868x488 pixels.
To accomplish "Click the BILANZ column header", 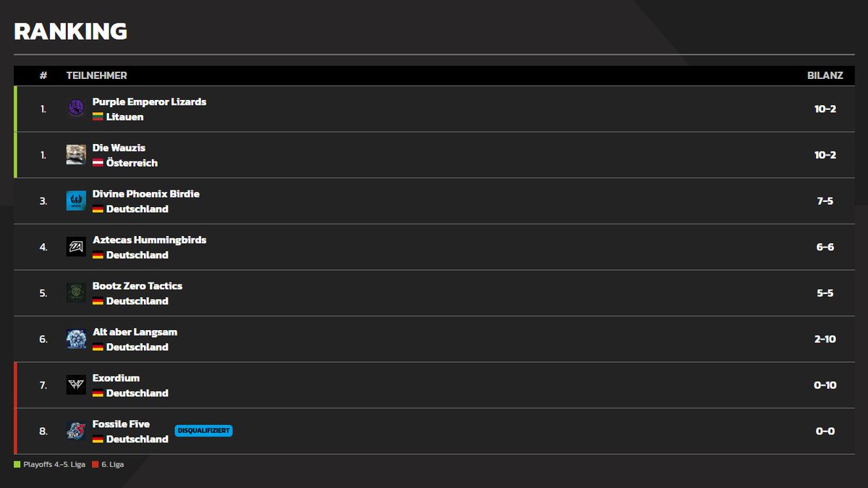I will click(x=825, y=75).
